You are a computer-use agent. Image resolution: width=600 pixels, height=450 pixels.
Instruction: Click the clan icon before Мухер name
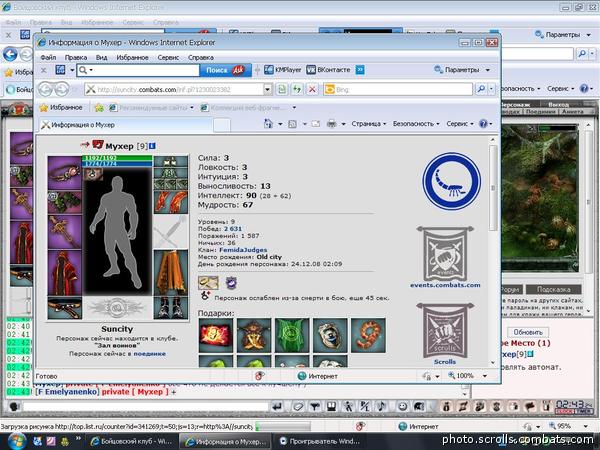click(98, 145)
